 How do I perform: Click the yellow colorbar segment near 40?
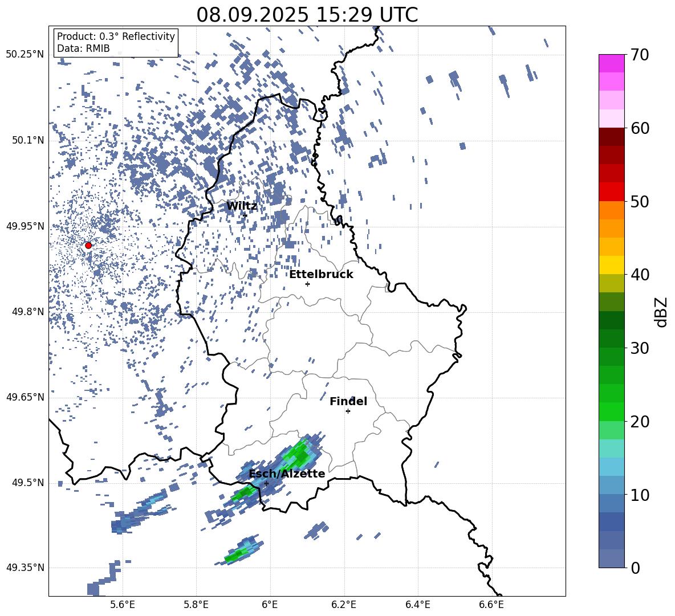click(611, 265)
